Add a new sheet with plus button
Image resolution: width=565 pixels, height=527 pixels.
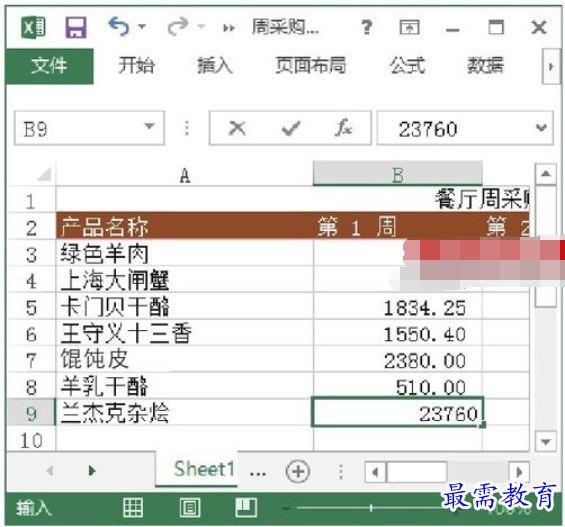(x=298, y=471)
